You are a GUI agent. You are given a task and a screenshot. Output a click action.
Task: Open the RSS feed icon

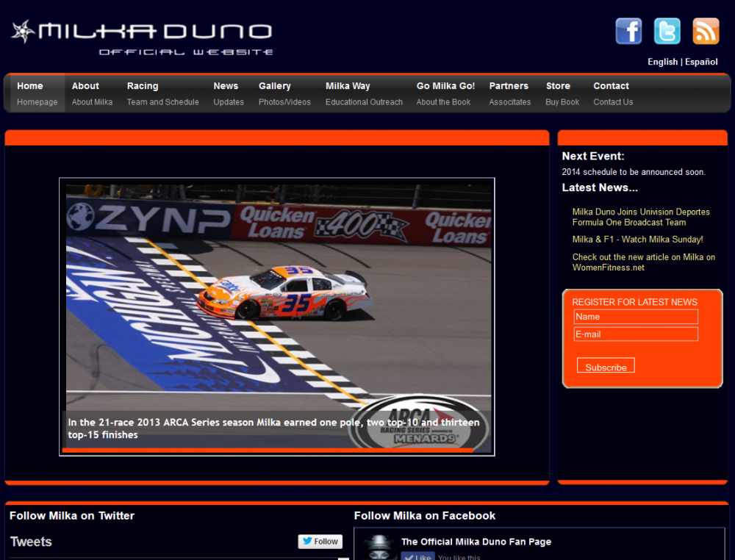pyautogui.click(x=706, y=31)
